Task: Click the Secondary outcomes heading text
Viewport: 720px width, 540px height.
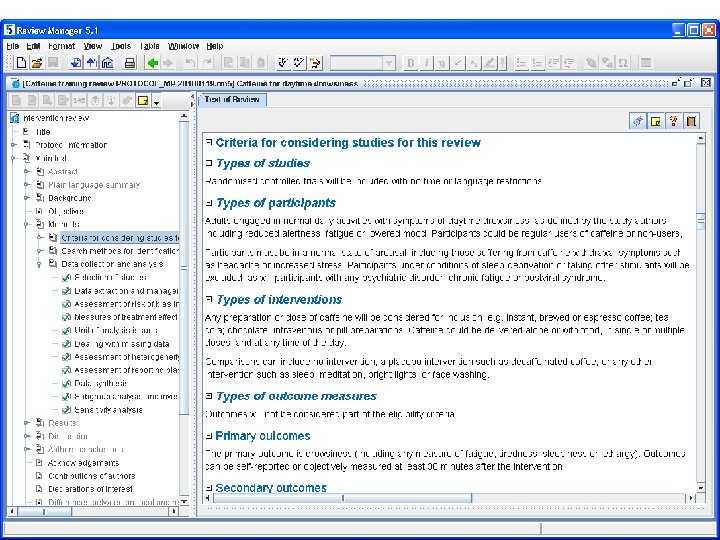Action: click(271, 488)
